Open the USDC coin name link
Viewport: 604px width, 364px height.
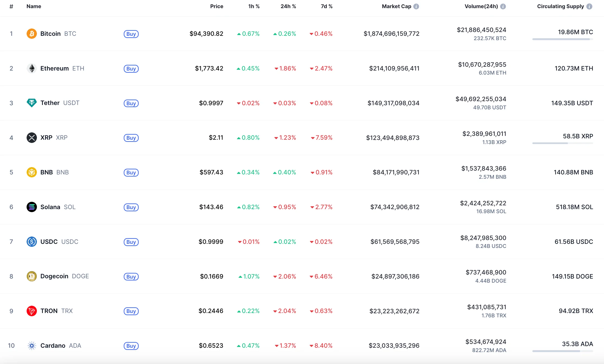[x=49, y=242]
